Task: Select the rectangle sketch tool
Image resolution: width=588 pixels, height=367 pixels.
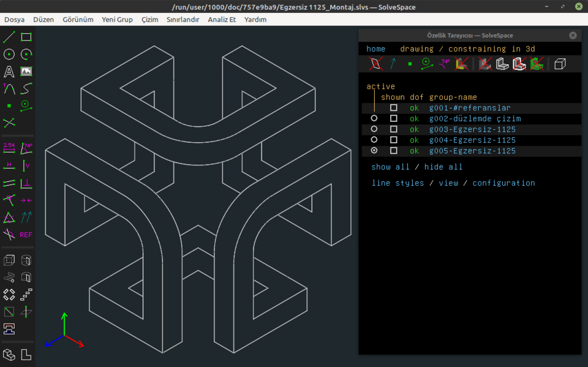Action: [26, 37]
